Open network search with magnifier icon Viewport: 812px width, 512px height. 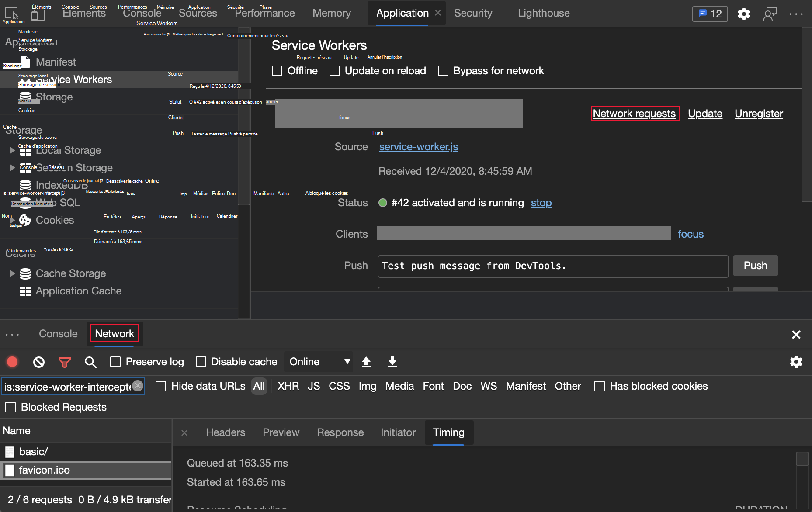click(x=90, y=362)
